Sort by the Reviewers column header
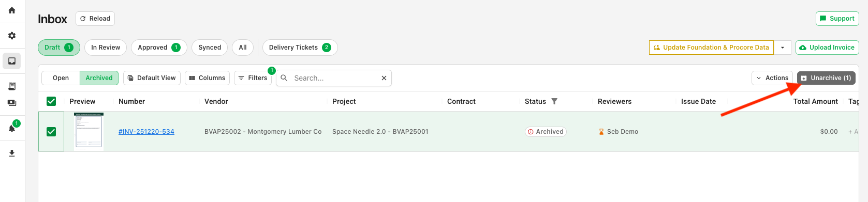Viewport: 868px width, 202px height. [614, 101]
